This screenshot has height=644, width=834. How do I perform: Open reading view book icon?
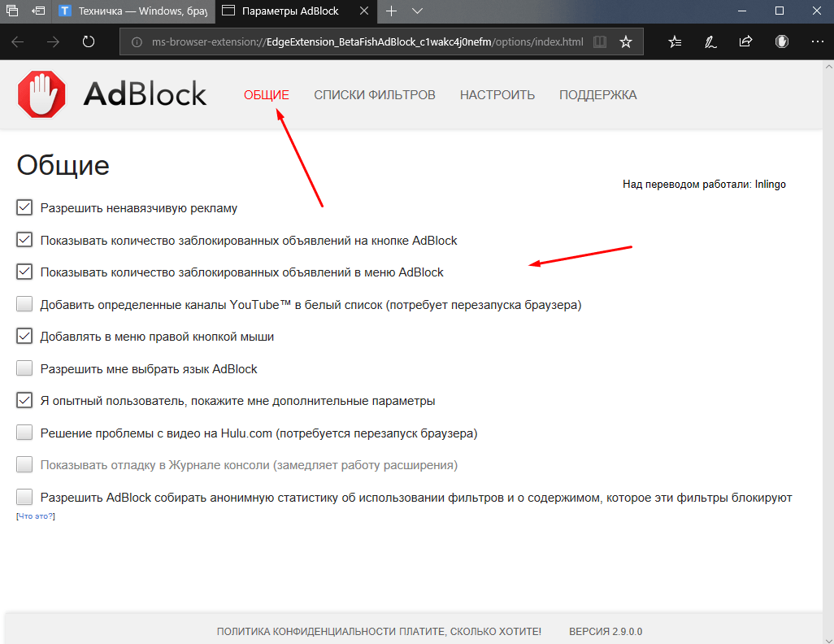click(599, 41)
